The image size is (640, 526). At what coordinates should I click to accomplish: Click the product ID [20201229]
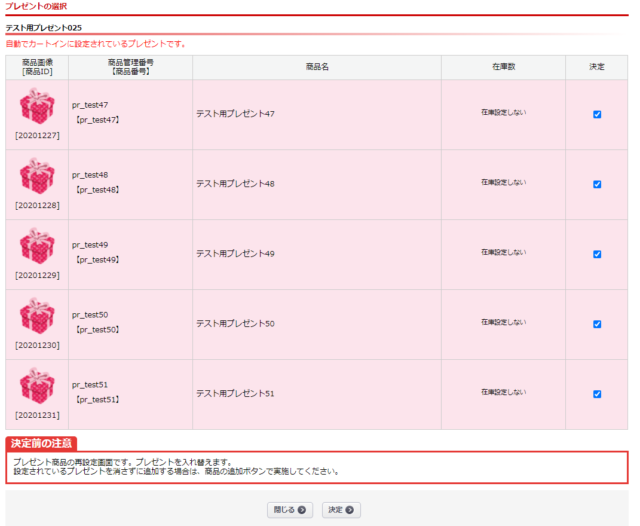coord(37,275)
